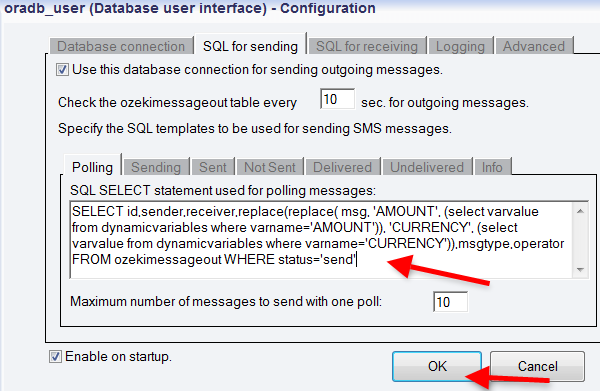Click the polling interval seconds field
The height and width of the screenshot is (391, 600).
click(x=337, y=99)
